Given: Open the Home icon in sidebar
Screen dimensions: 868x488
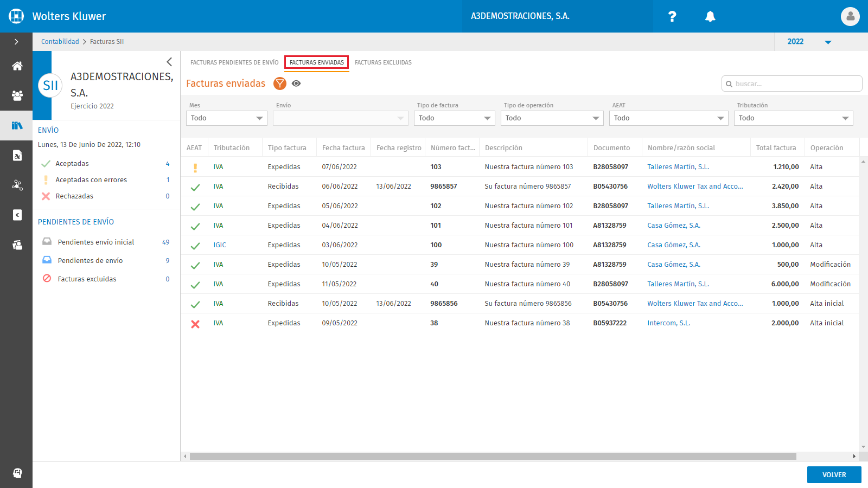Looking at the screenshot, I should coord(17,66).
